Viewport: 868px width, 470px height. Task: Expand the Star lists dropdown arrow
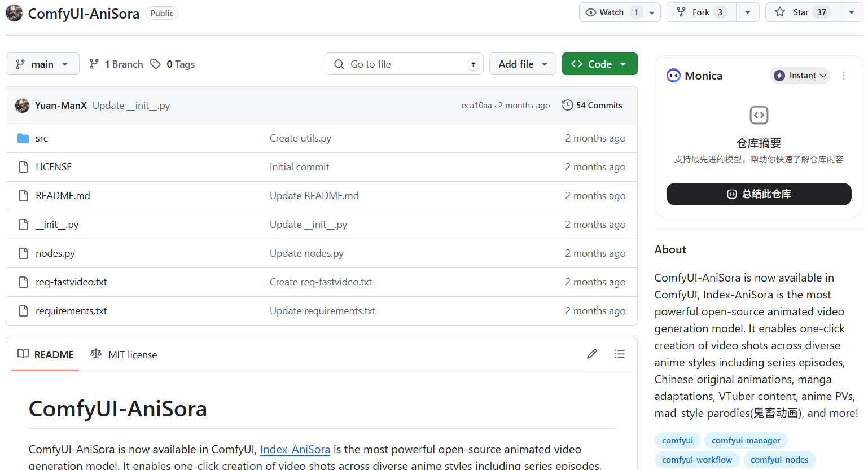(852, 12)
